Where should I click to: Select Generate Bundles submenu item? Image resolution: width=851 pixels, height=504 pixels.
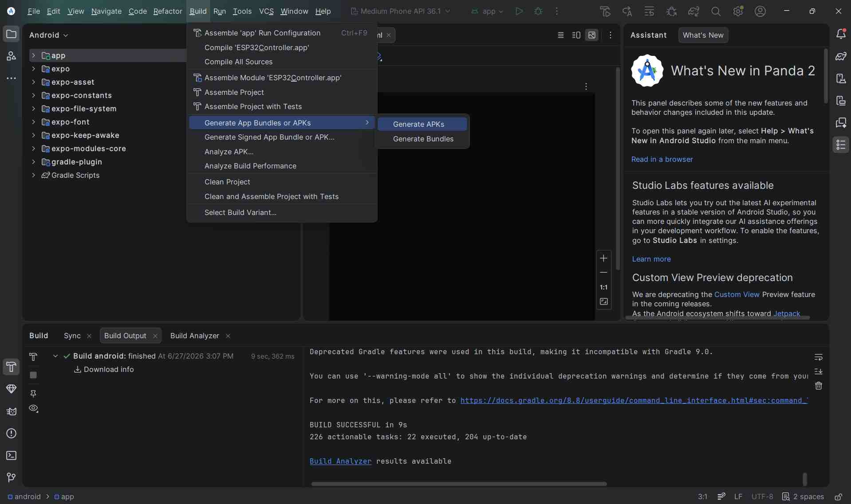click(422, 139)
